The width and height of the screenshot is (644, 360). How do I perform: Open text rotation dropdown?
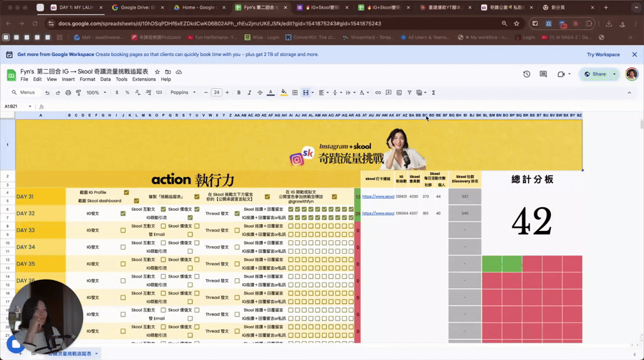[364, 93]
